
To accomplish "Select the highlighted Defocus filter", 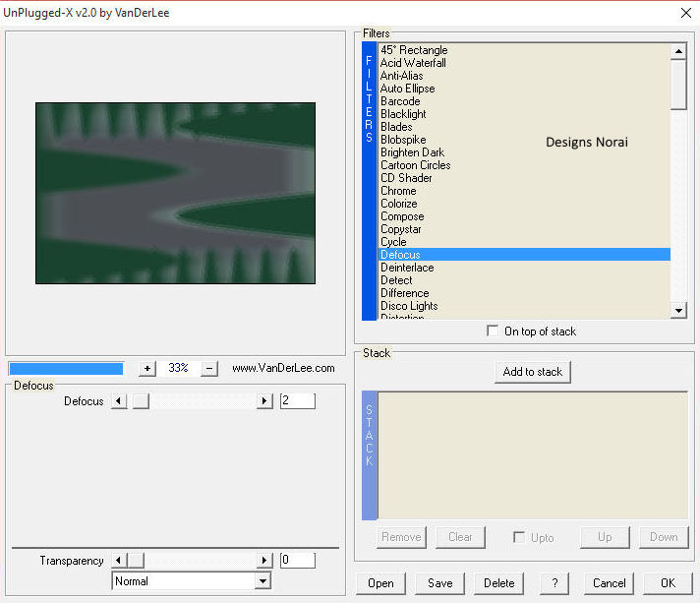I will coord(524,255).
